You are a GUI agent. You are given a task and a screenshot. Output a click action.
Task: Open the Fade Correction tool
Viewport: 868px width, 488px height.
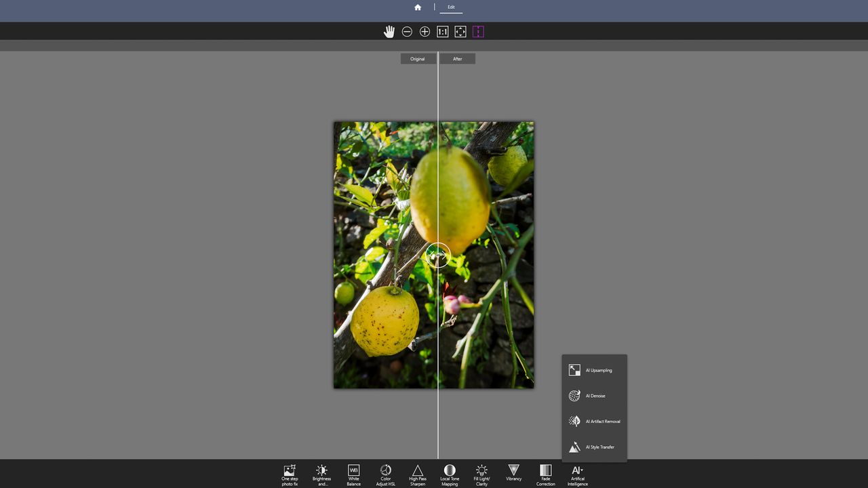pyautogui.click(x=546, y=474)
